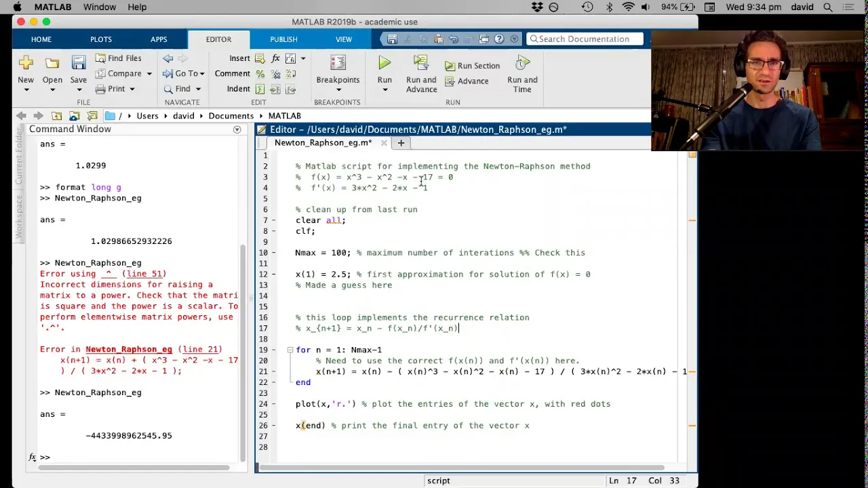Click Find Files in the File section
Viewport: 868px width, 488px height.
(118, 58)
